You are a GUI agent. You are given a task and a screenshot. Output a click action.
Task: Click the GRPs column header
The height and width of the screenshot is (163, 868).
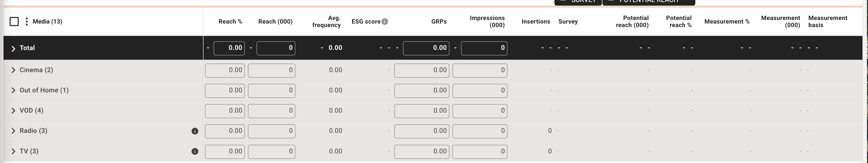tap(439, 22)
